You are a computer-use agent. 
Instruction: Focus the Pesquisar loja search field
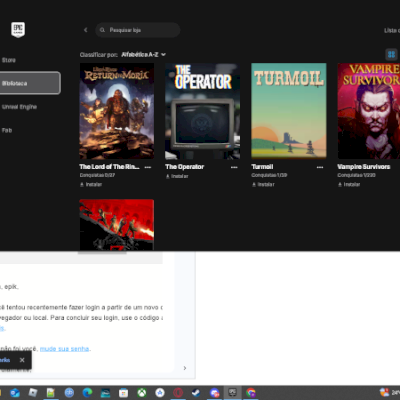[x=138, y=30]
